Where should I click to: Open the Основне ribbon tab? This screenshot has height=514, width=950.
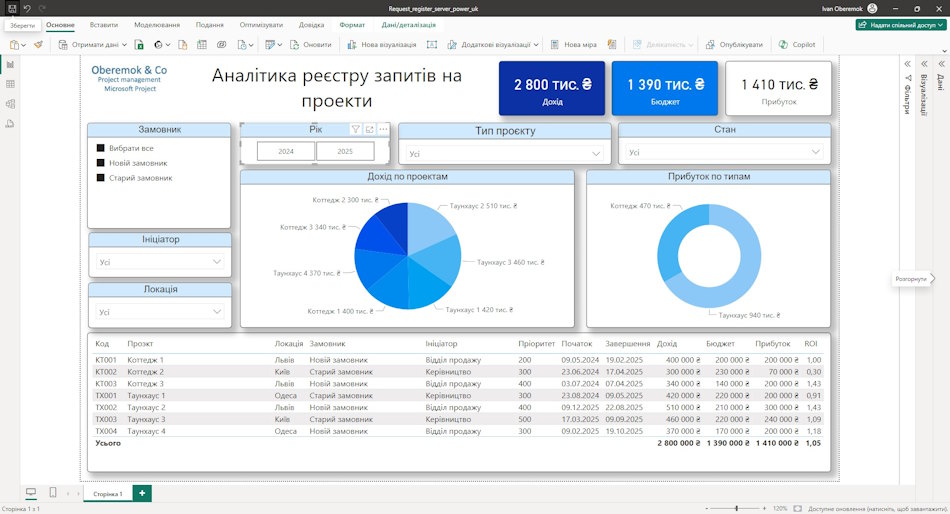coord(60,25)
